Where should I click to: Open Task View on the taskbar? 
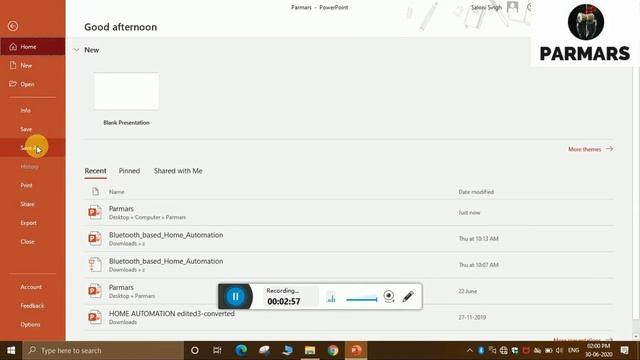pos(217,351)
